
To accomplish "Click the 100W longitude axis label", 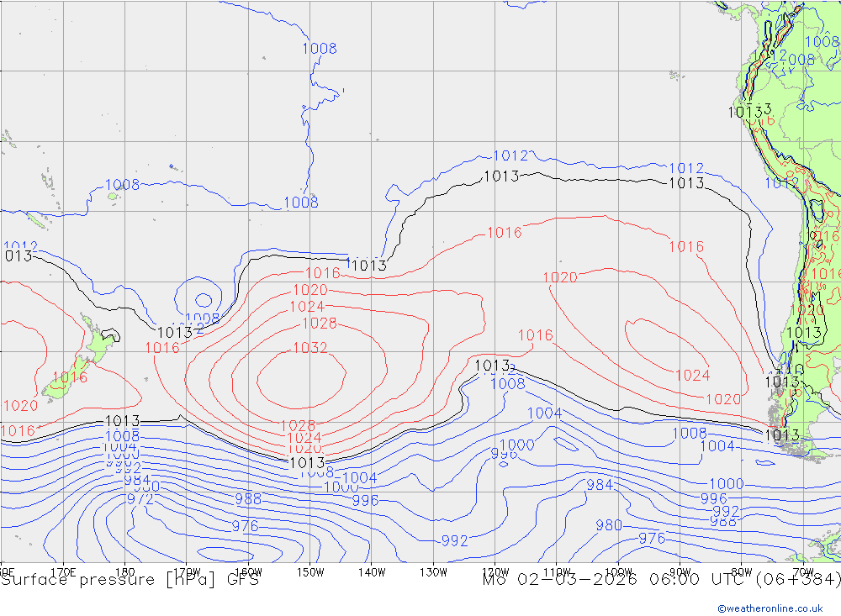I will [x=618, y=572].
